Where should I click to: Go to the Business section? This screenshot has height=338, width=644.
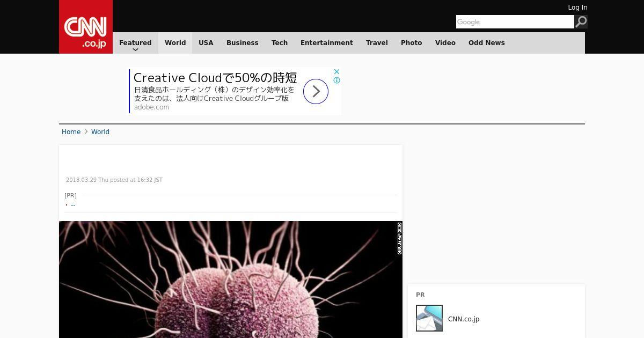242,43
